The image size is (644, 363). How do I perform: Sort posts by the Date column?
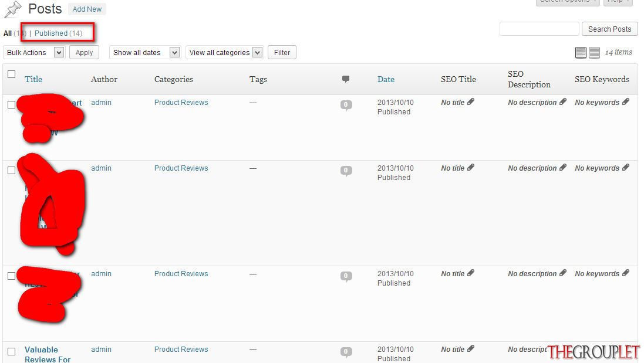coord(386,79)
